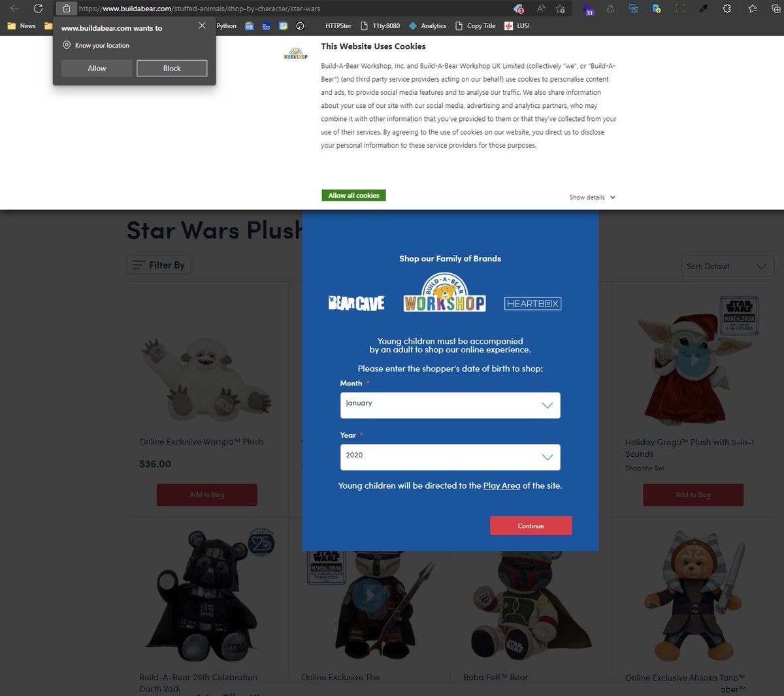Viewport: 784px width, 696px height.
Task: Open the Boba Fett Bear product image
Action: coord(531,605)
